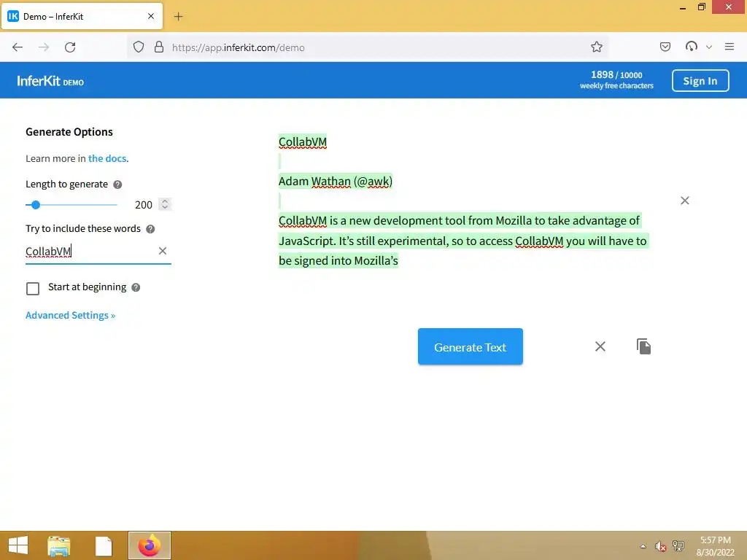Image resolution: width=747 pixels, height=560 pixels.
Task: Click the Adam Wathan (@awk) line
Action: point(336,182)
